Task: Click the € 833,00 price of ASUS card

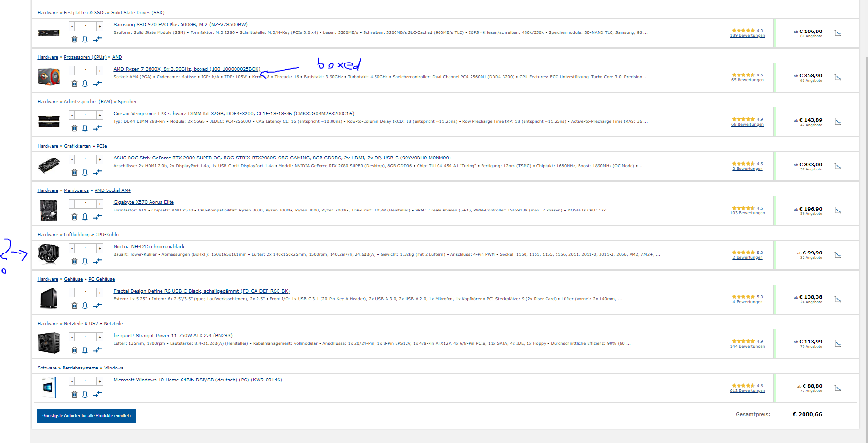Action: point(811,164)
